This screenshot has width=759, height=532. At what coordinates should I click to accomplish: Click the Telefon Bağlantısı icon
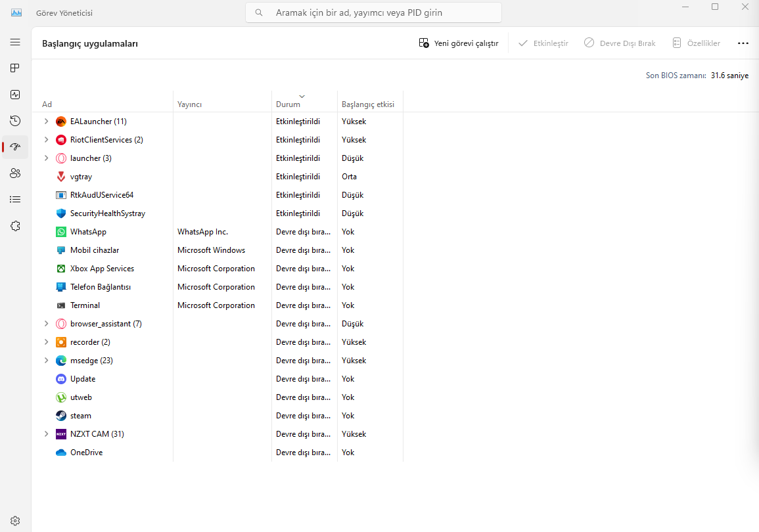[61, 287]
